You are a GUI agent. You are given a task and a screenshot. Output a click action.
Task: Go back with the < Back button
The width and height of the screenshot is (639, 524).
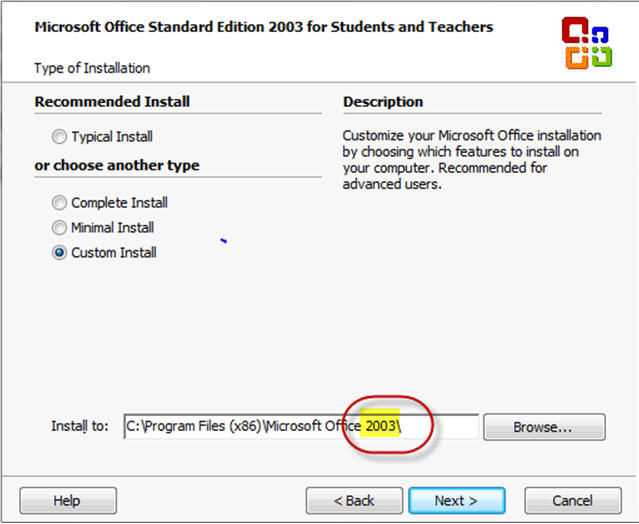(354, 500)
